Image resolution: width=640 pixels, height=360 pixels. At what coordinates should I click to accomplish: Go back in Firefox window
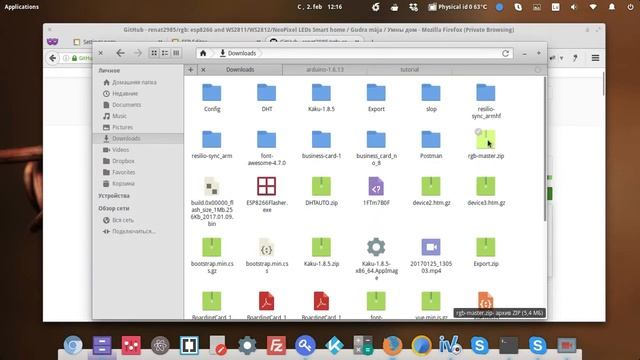coord(53,58)
